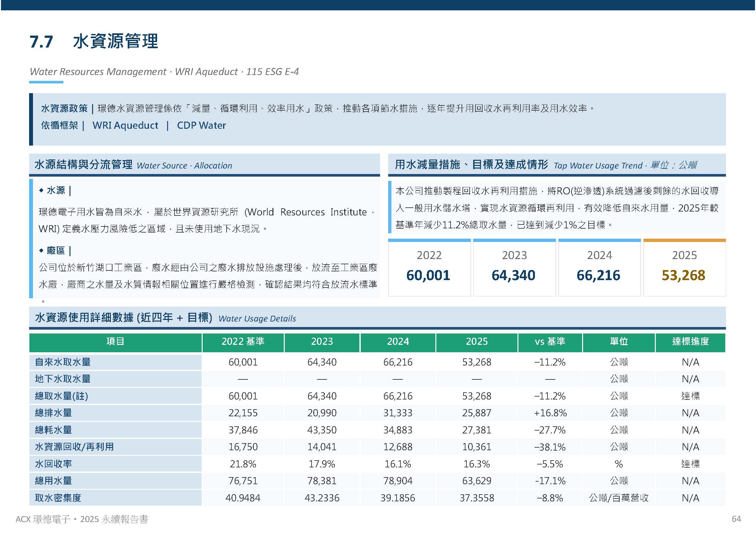Select the 水資源使用詳細數據 section header
Image resolution: width=756 pixels, height=535 pixels.
coord(377,318)
